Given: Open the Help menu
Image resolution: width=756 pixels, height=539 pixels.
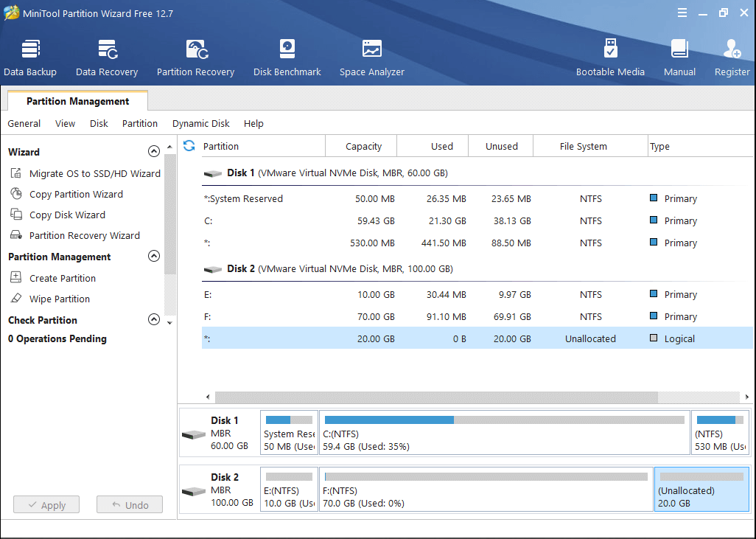Looking at the screenshot, I should (x=253, y=124).
